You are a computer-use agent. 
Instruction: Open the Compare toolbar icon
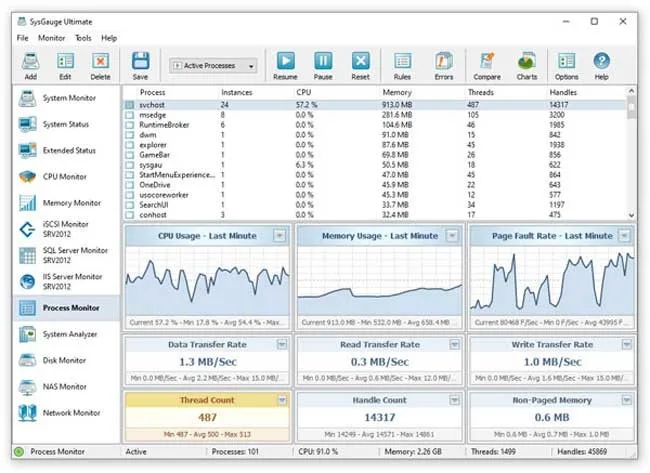pos(487,65)
